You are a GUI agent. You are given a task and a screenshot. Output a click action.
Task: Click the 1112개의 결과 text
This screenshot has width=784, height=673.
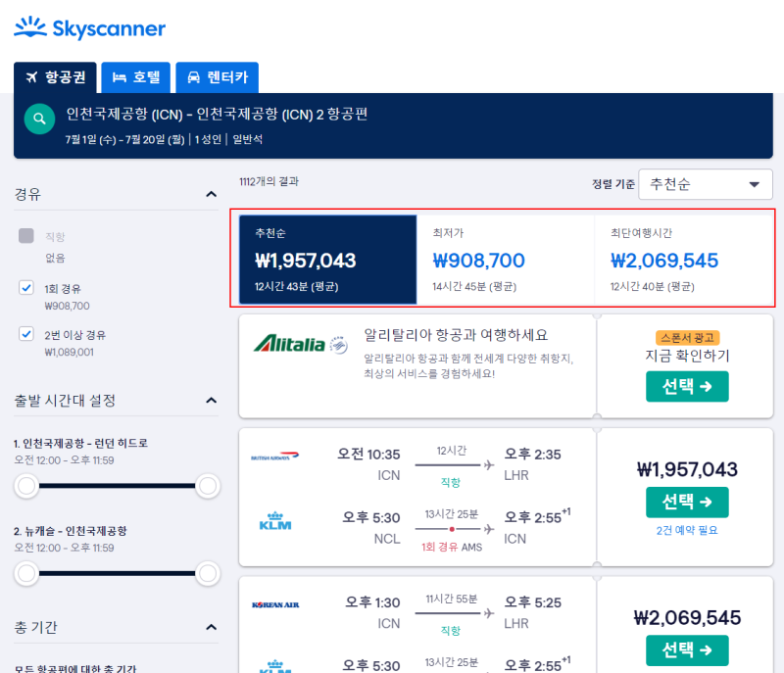[269, 181]
